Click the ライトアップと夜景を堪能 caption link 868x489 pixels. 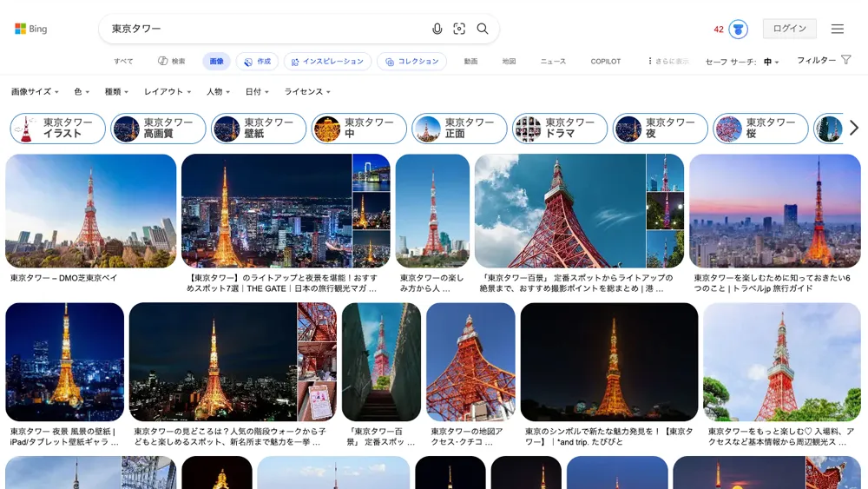coord(282,283)
